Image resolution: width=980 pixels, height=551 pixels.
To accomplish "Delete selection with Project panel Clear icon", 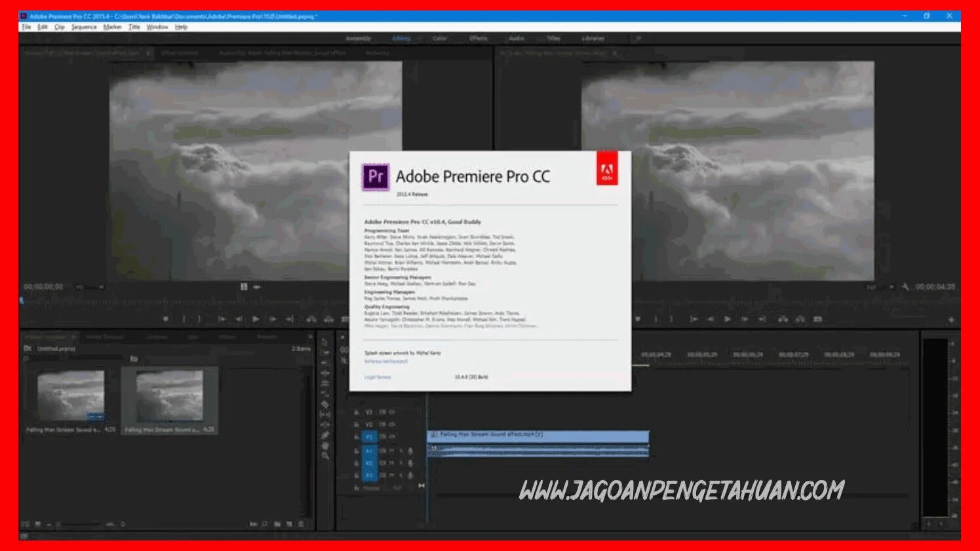I will pyautogui.click(x=302, y=524).
